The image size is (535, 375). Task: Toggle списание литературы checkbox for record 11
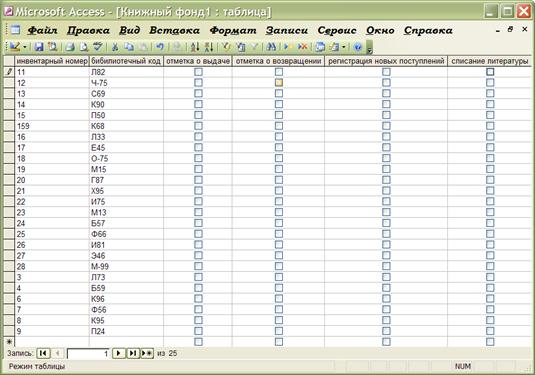490,72
